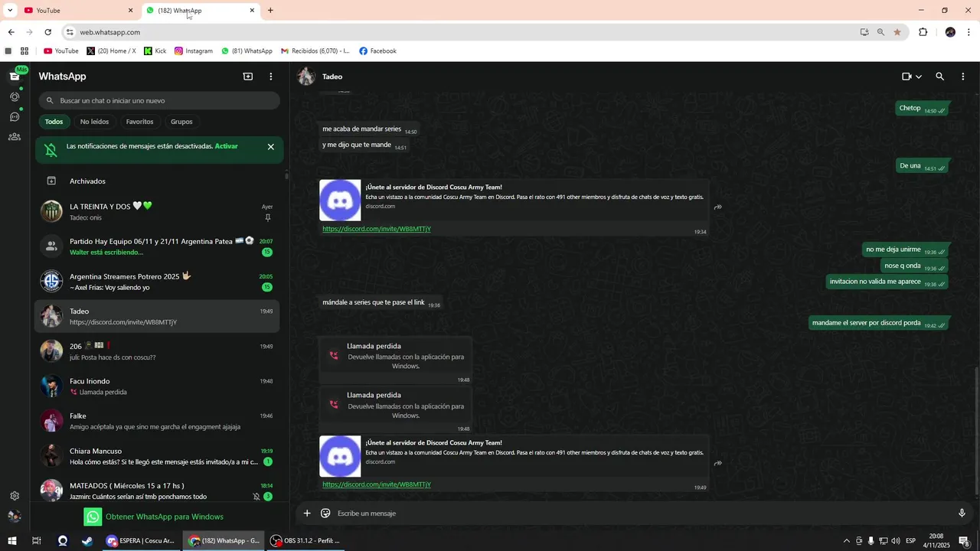Open Chrome three-dot menu

click(969, 32)
